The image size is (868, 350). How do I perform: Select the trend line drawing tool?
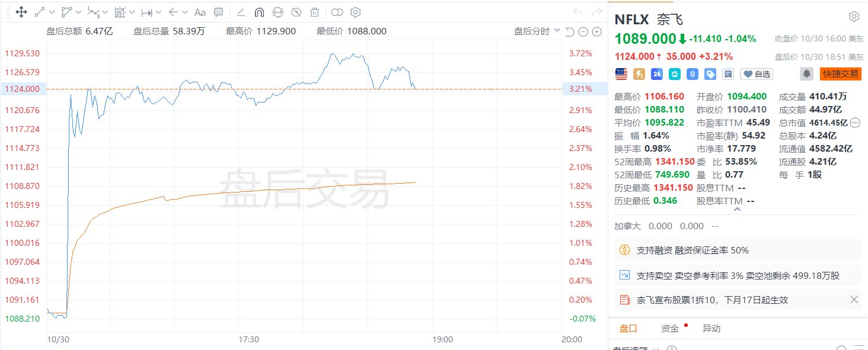click(x=39, y=12)
